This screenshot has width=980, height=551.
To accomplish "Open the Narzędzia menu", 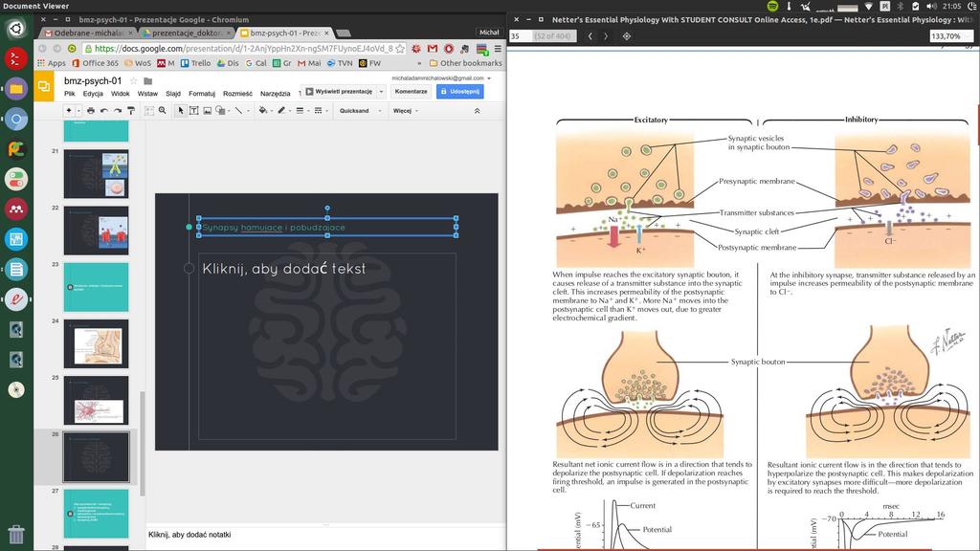I will point(275,94).
